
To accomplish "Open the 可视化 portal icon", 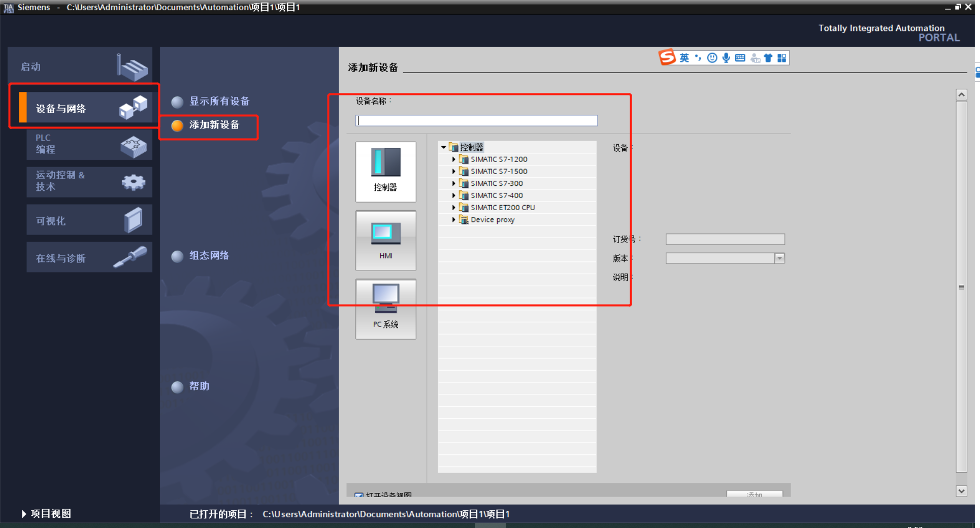I will 134,220.
